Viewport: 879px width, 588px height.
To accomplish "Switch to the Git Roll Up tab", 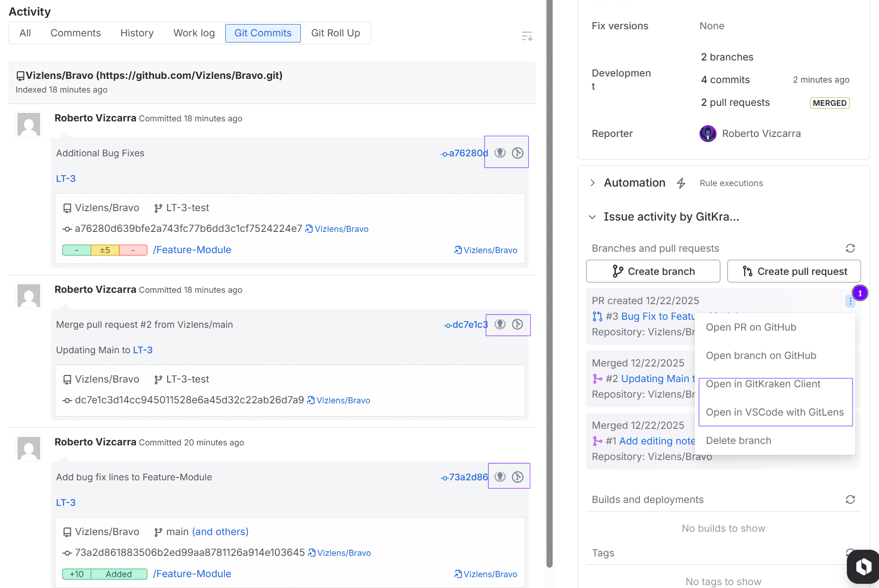I will pyautogui.click(x=335, y=33).
